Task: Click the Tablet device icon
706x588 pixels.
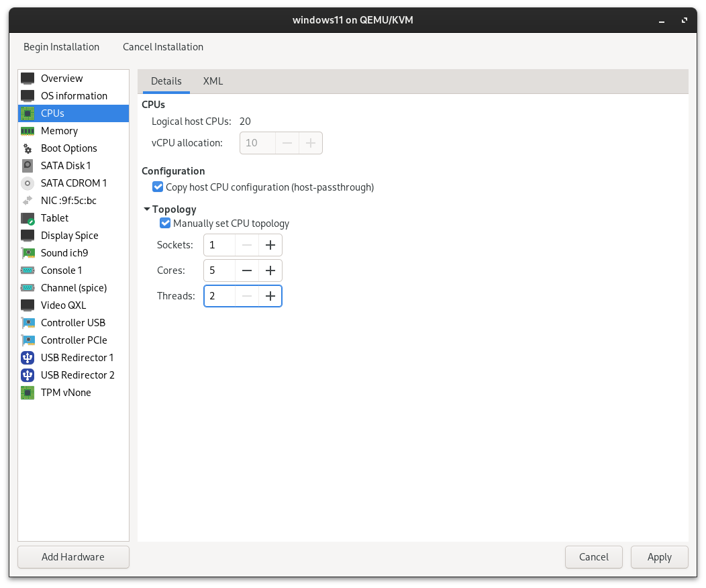Action: 28,218
